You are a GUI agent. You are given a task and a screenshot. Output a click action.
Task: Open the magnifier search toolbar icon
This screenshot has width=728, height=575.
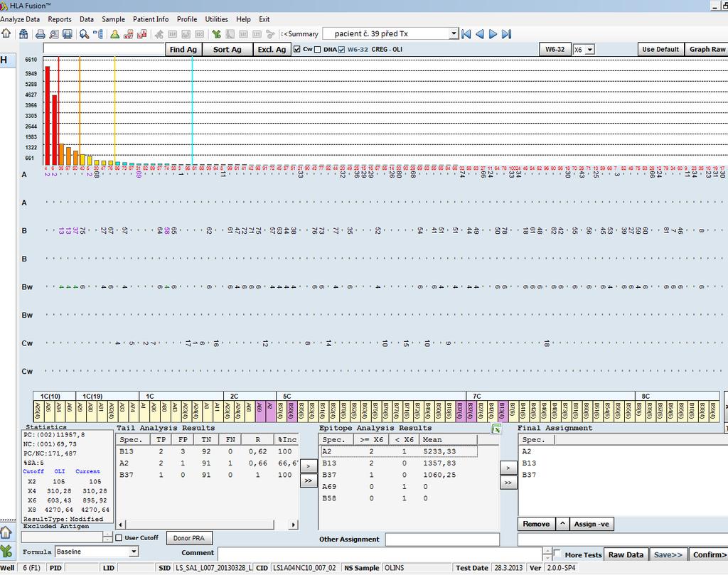[84, 34]
